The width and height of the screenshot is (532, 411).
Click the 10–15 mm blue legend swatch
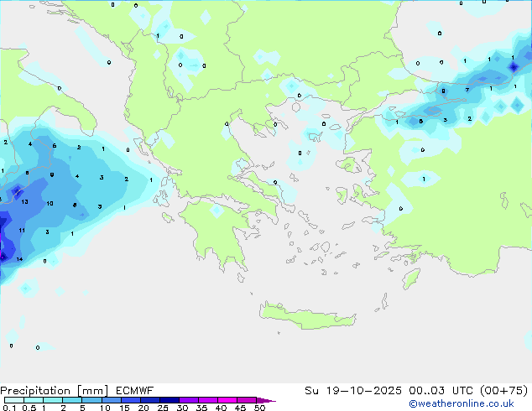click(x=111, y=400)
